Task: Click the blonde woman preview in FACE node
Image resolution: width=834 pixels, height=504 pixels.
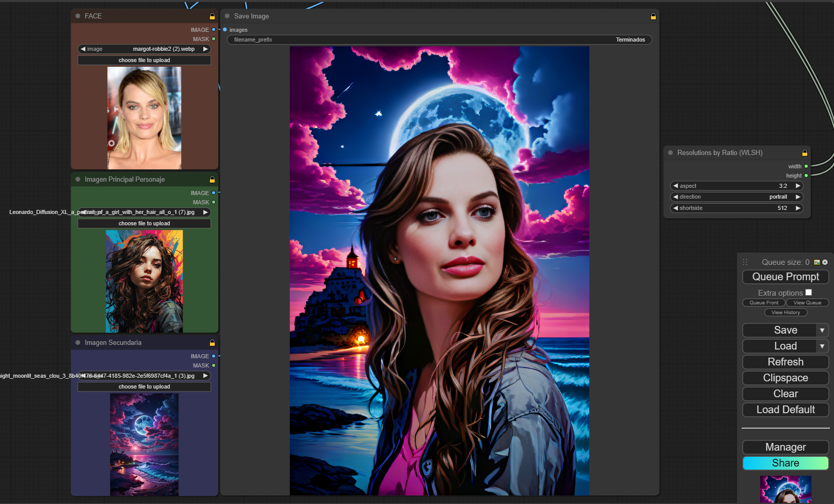Action: pos(144,118)
